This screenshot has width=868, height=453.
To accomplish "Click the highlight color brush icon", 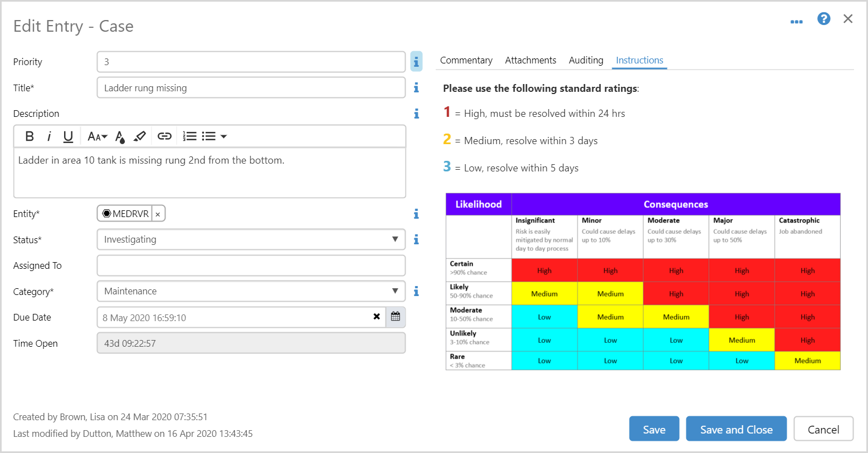I will click(x=140, y=136).
